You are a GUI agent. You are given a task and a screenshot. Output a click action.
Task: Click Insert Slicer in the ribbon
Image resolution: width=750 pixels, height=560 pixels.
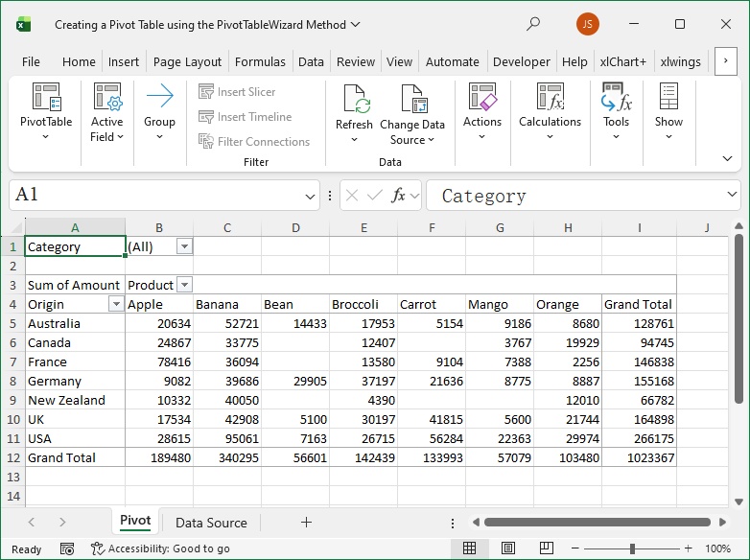click(237, 92)
